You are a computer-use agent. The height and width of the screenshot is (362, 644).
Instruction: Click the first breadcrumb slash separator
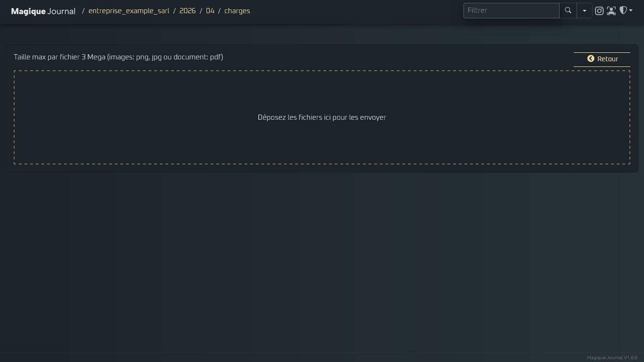pos(83,11)
